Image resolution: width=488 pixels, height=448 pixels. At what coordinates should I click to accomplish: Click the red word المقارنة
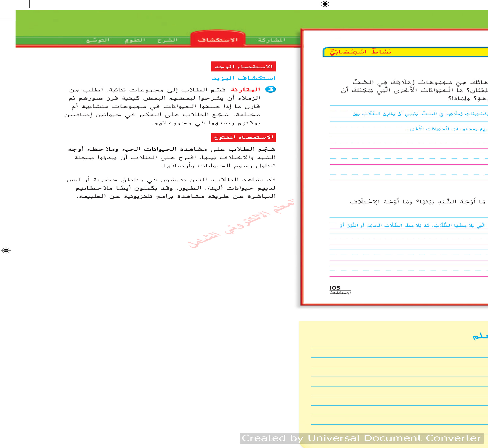pyautogui.click(x=245, y=89)
